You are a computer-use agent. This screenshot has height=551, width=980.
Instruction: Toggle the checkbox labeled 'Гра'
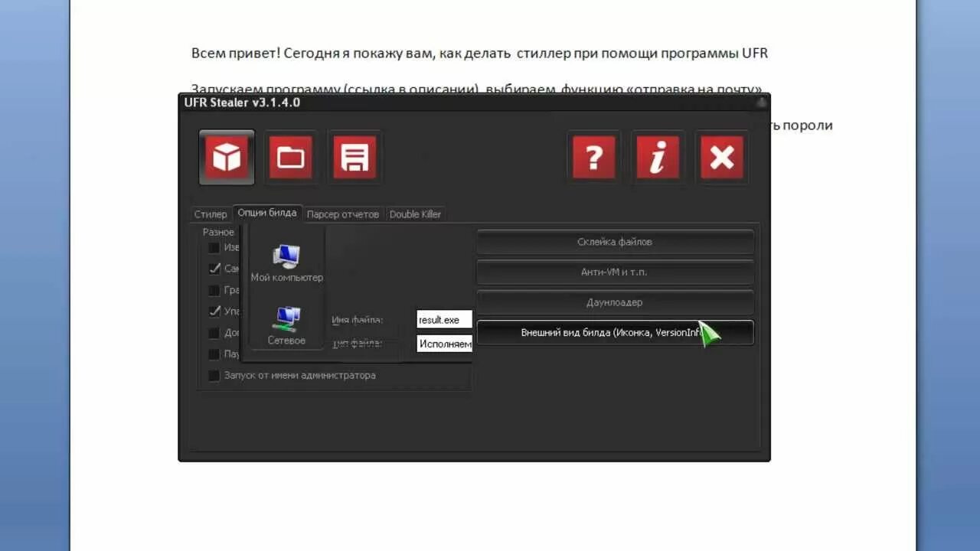point(214,290)
